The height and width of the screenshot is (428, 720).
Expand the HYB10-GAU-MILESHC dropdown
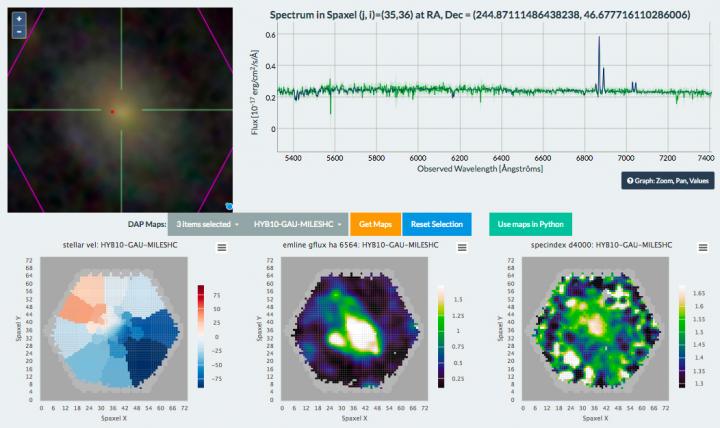298,224
